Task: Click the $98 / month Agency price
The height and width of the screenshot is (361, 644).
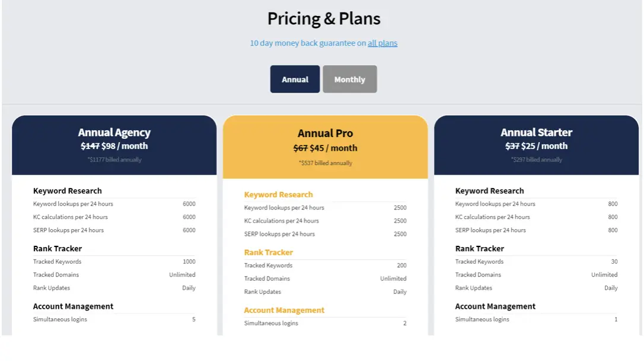Action: [x=125, y=146]
